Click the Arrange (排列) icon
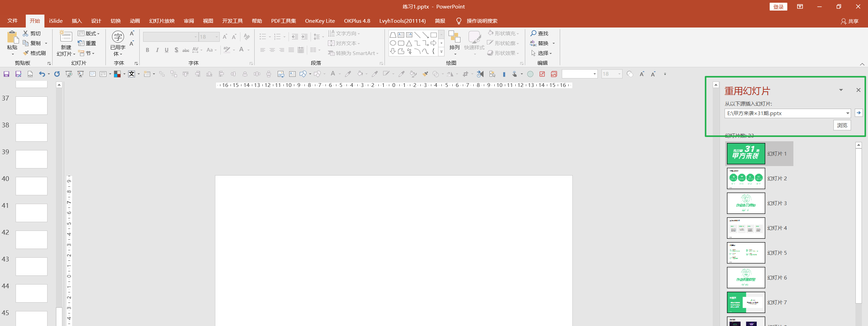This screenshot has height=326, width=868. click(454, 37)
